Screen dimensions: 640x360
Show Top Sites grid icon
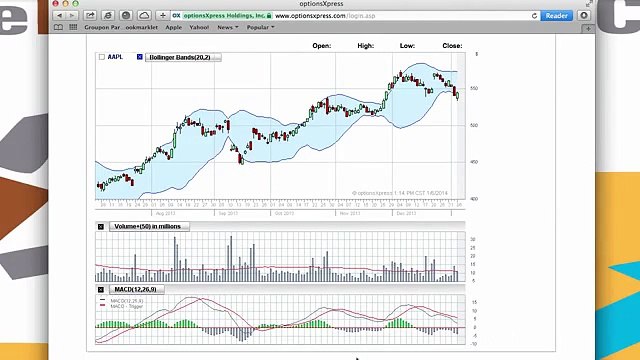pyautogui.click(x=73, y=27)
